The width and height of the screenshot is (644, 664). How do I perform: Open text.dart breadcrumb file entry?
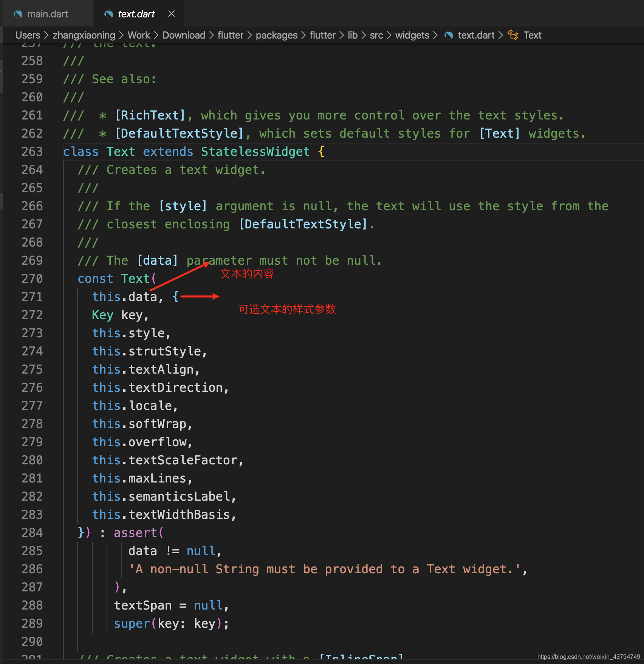(476, 35)
